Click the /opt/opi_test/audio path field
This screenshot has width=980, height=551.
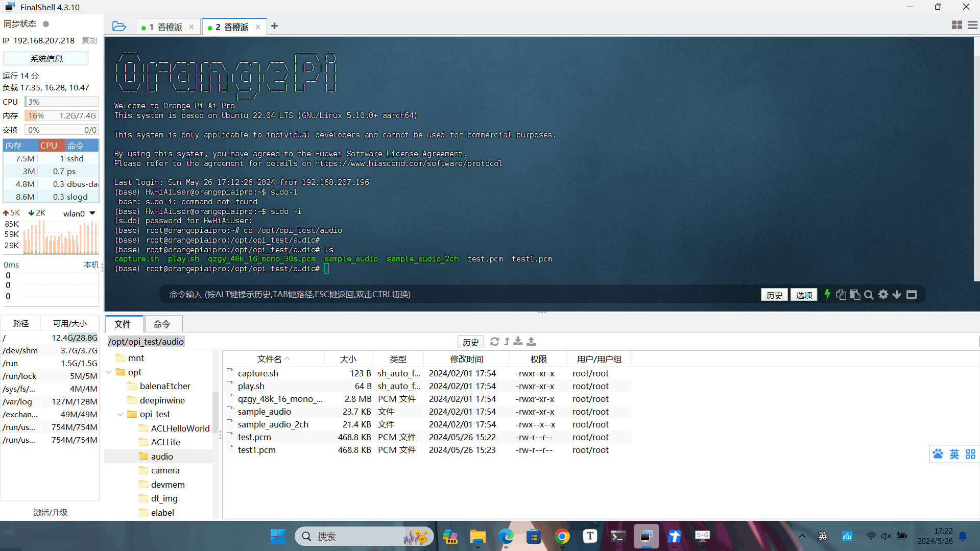[x=281, y=341]
